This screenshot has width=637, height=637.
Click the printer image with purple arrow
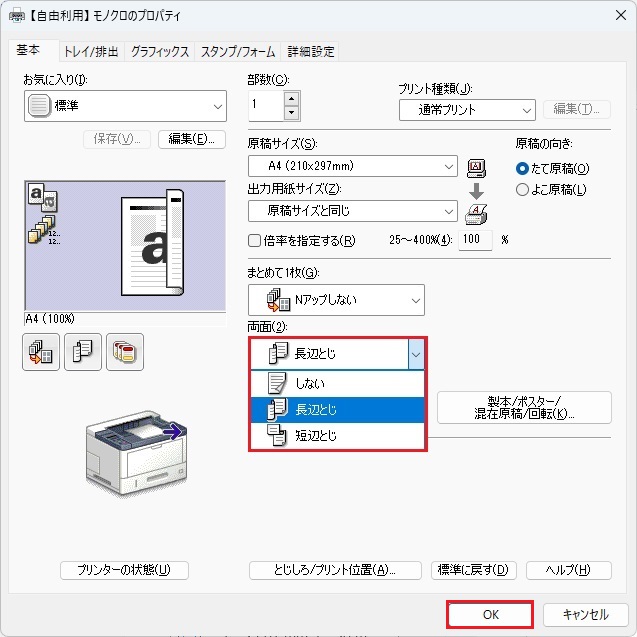[136, 453]
